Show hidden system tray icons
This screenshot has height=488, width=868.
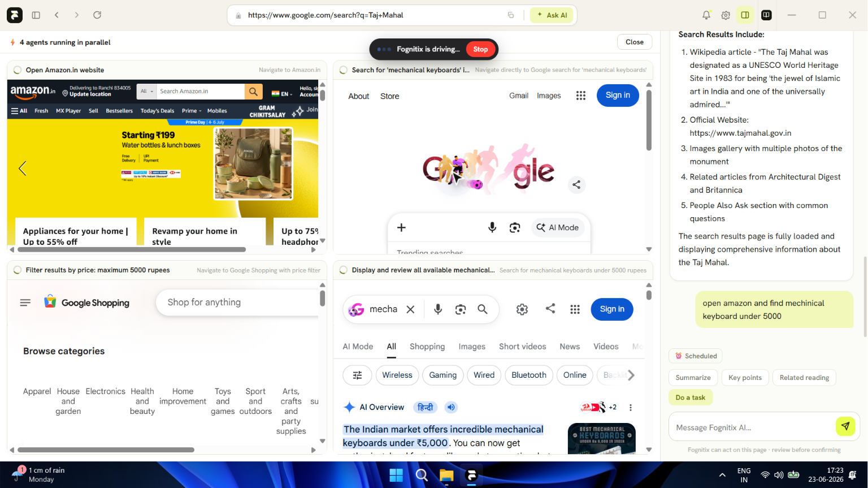click(x=722, y=475)
